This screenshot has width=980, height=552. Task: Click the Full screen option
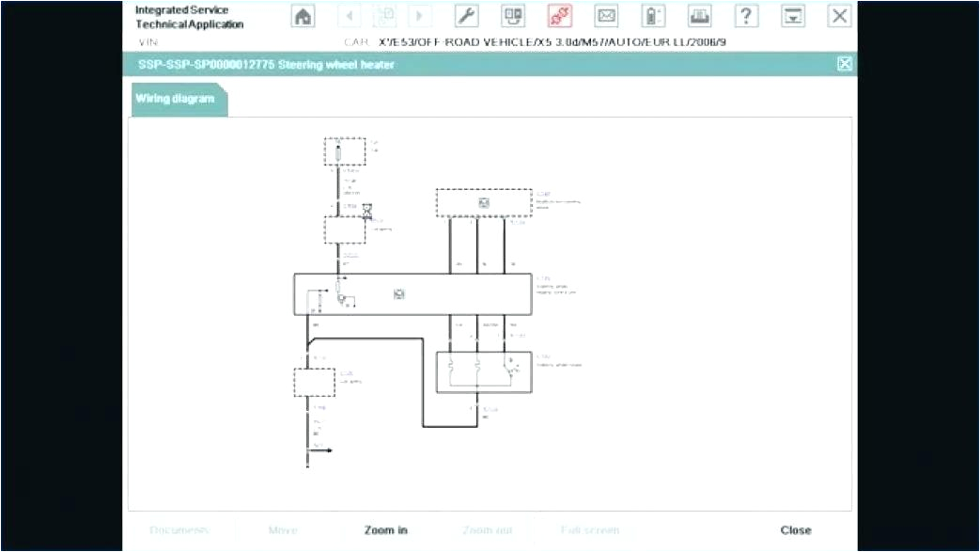pyautogui.click(x=587, y=529)
